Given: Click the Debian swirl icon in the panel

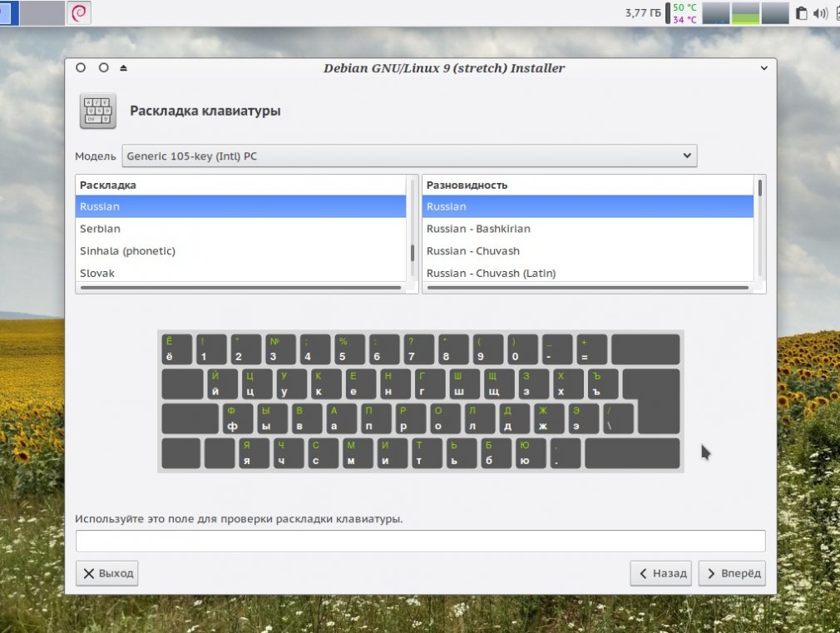Looking at the screenshot, I should 79,12.
